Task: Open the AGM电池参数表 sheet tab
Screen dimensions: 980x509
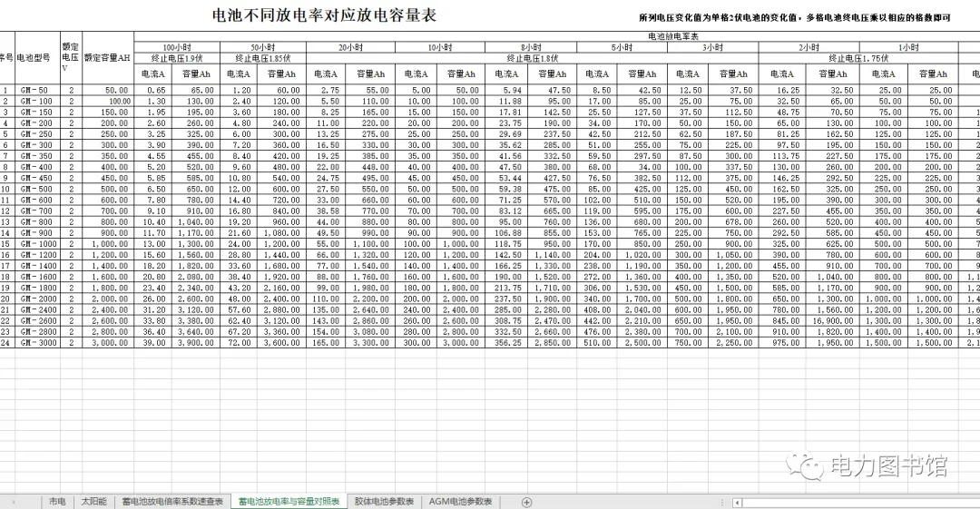Action: (461, 502)
